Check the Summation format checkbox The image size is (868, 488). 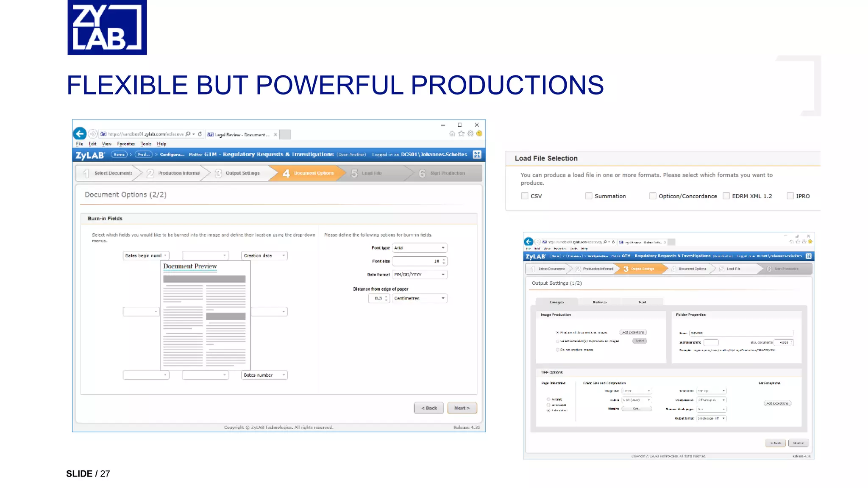point(589,196)
